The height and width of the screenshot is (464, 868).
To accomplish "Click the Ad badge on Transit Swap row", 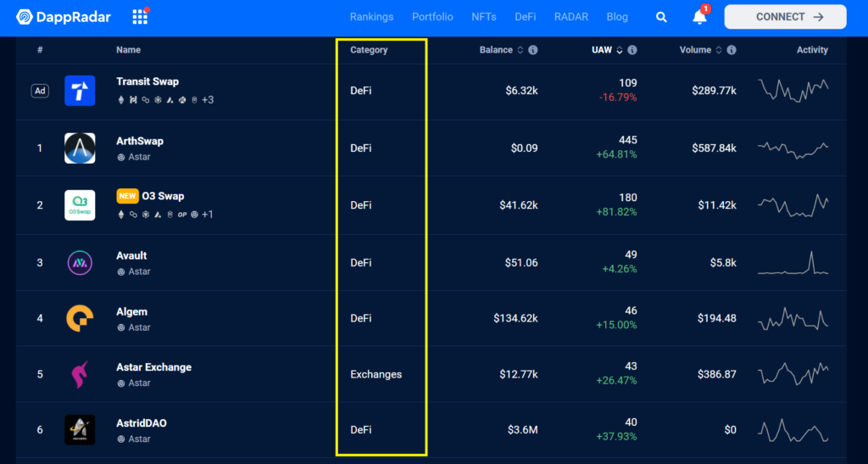I will click(40, 91).
